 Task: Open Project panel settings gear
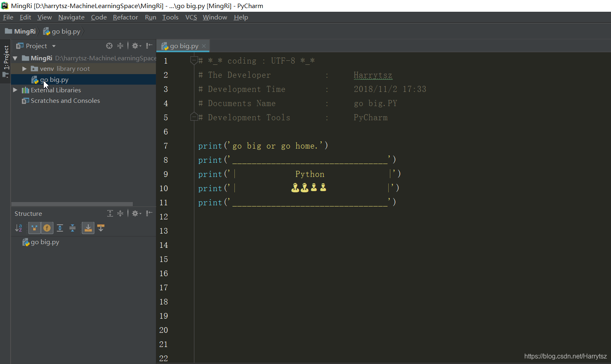[x=136, y=46]
